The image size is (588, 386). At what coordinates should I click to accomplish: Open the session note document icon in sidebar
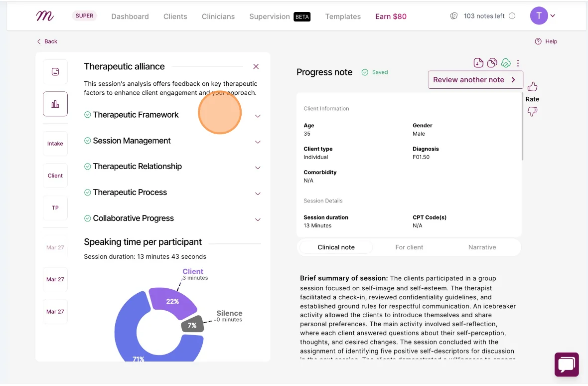click(55, 72)
